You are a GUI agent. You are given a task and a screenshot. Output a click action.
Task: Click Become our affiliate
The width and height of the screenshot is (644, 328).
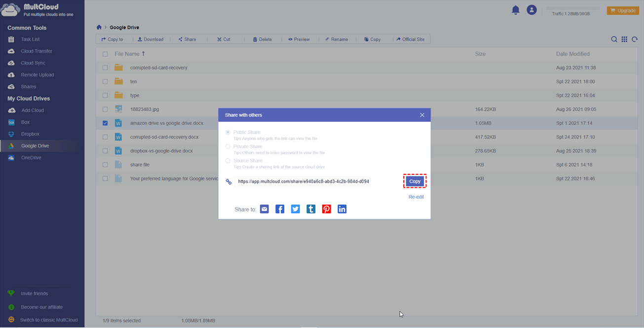(x=41, y=307)
